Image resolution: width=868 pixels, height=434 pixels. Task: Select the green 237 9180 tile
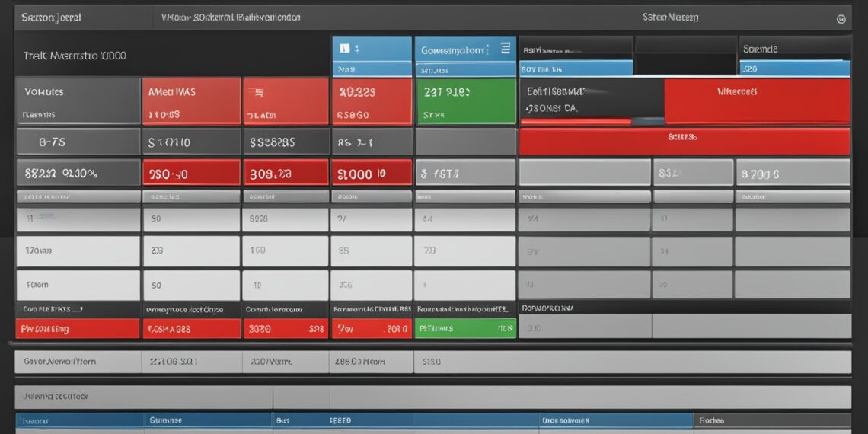click(x=465, y=101)
